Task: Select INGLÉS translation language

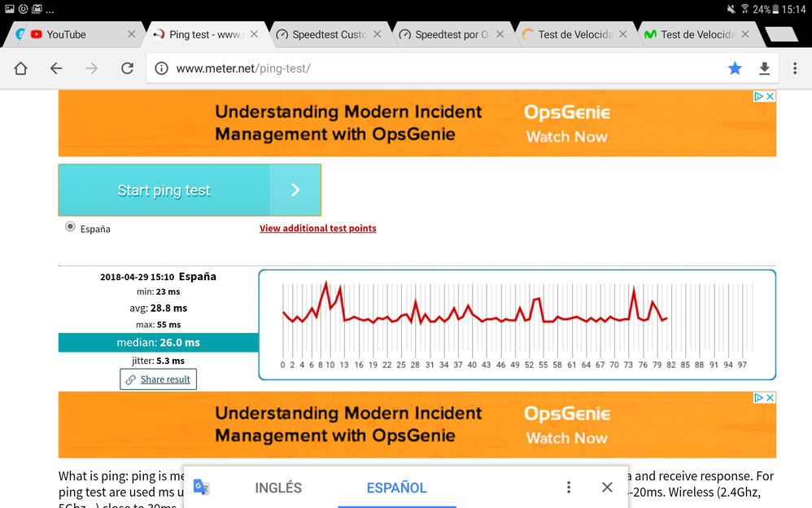Action: 278,488
